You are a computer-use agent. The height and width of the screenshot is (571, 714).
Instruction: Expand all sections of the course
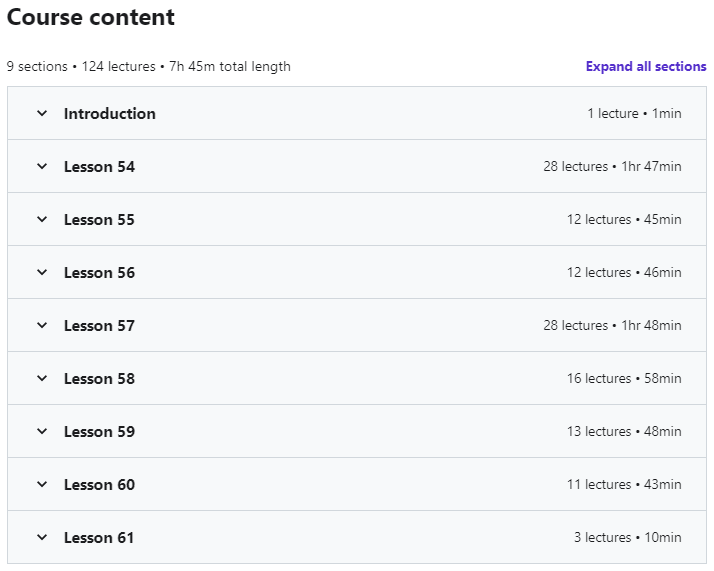646,67
